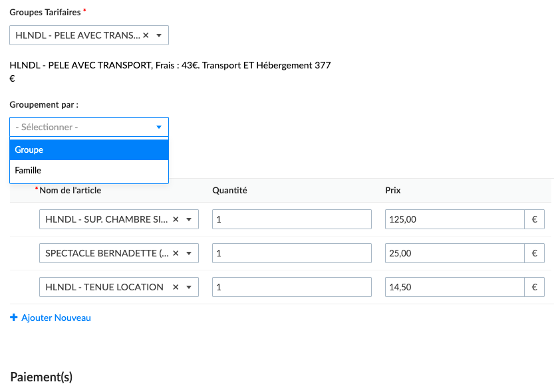Open the Groupement par Sélectionner dropdown

pyautogui.click(x=89, y=127)
